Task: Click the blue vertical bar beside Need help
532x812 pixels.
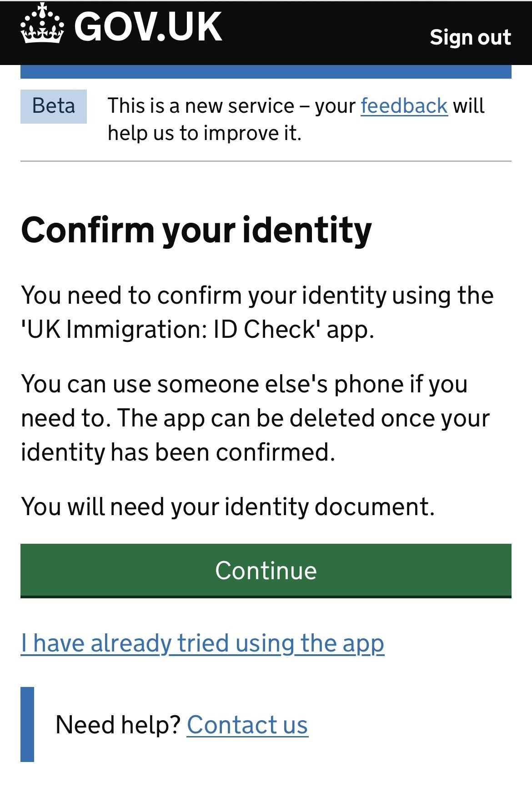Action: tap(27, 724)
